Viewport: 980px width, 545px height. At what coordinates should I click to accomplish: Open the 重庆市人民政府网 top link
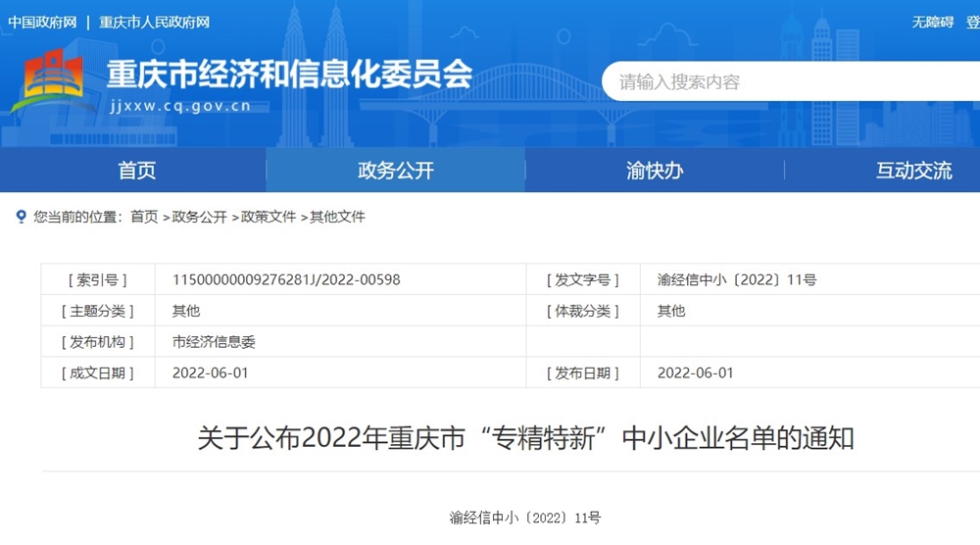click(x=154, y=22)
